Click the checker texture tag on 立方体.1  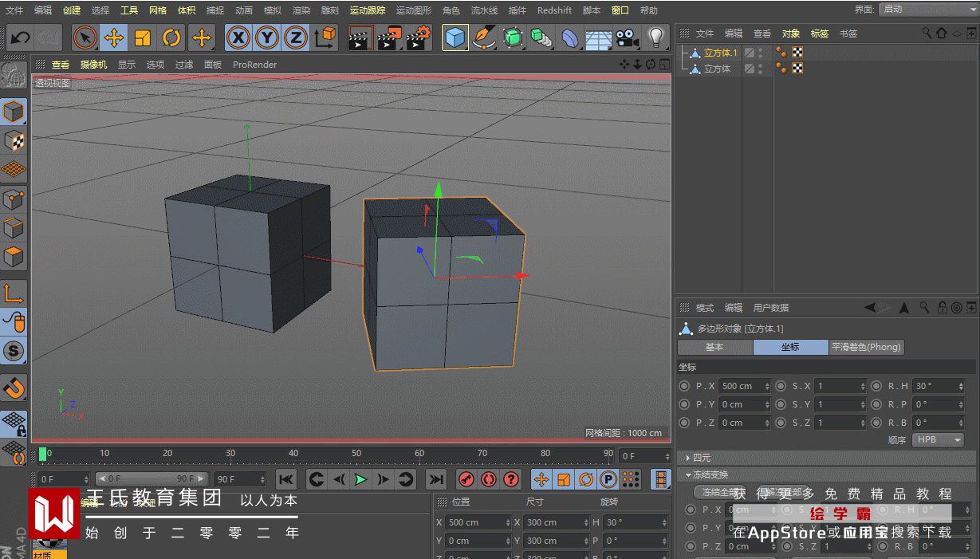point(797,53)
